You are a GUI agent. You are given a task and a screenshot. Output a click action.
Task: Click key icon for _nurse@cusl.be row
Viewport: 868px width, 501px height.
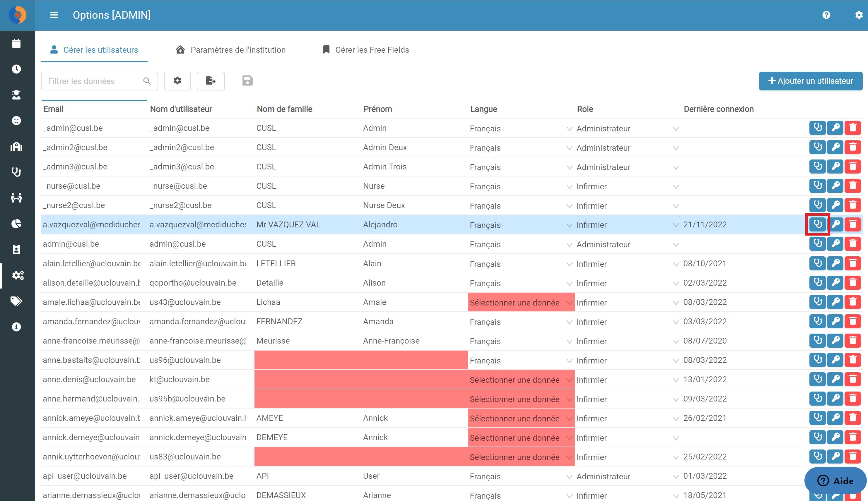(835, 186)
